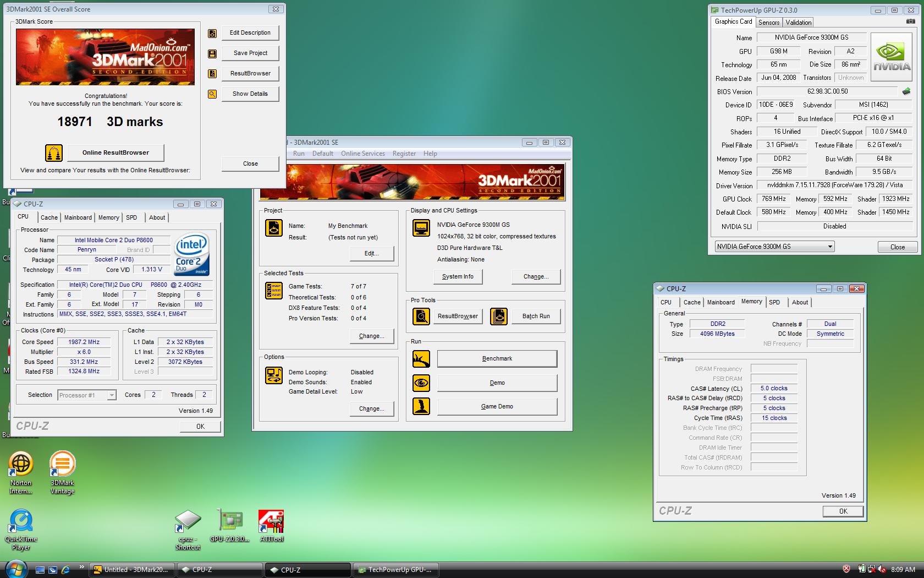This screenshot has width=924, height=578.
Task: Click the Batch Run button
Action: 536,317
